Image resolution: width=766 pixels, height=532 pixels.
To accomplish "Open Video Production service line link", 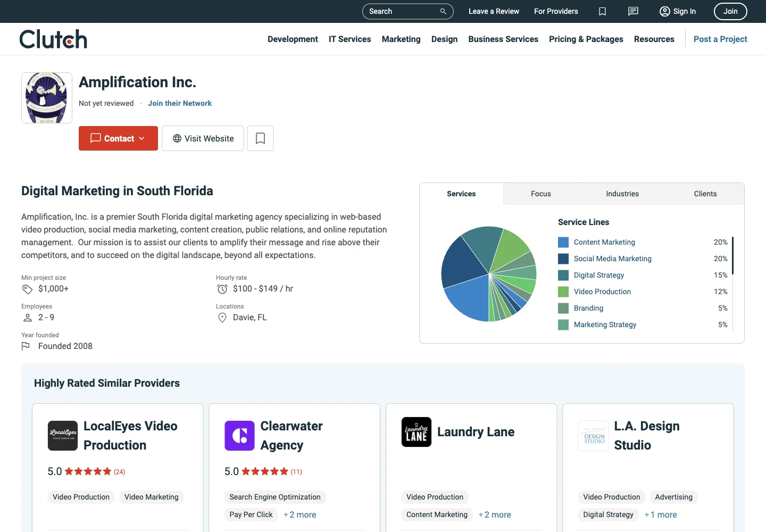I will pos(602,292).
